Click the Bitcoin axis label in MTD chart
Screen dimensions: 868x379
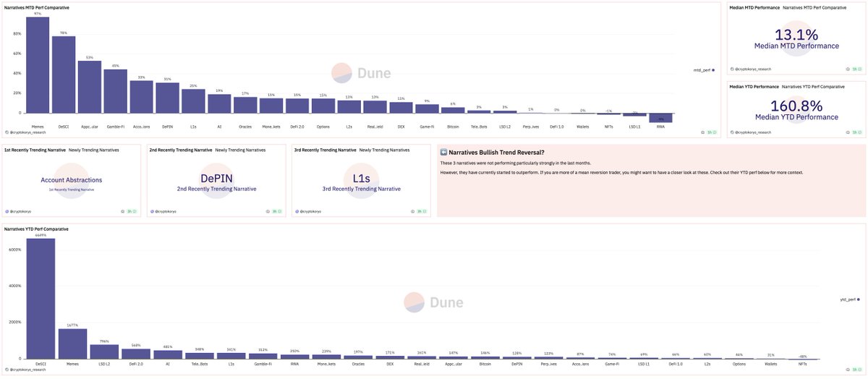click(x=452, y=127)
